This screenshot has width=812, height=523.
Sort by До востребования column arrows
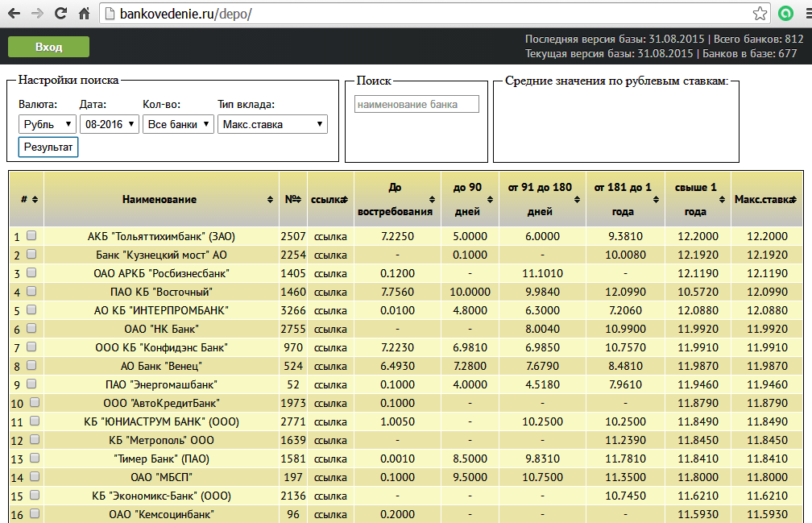432,199
